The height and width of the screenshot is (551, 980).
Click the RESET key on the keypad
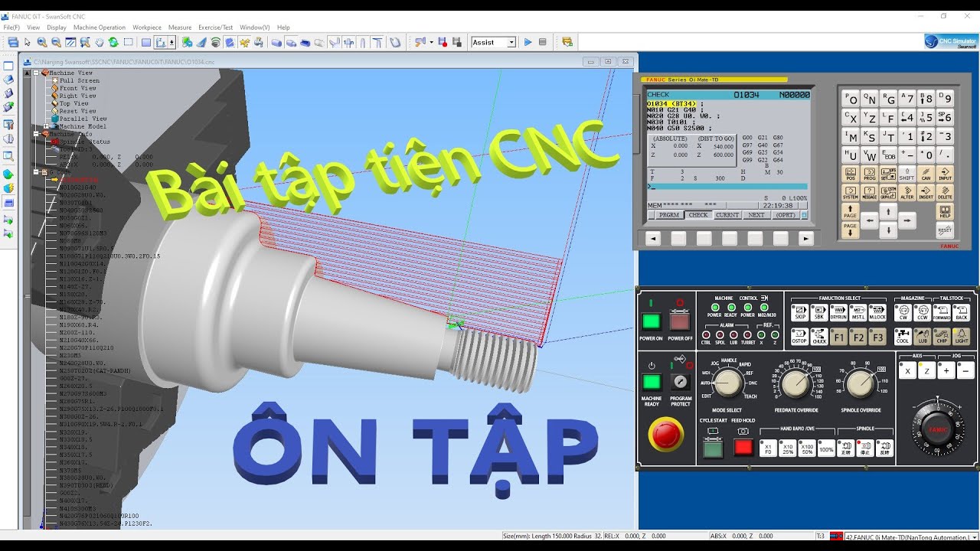pyautogui.click(x=946, y=230)
